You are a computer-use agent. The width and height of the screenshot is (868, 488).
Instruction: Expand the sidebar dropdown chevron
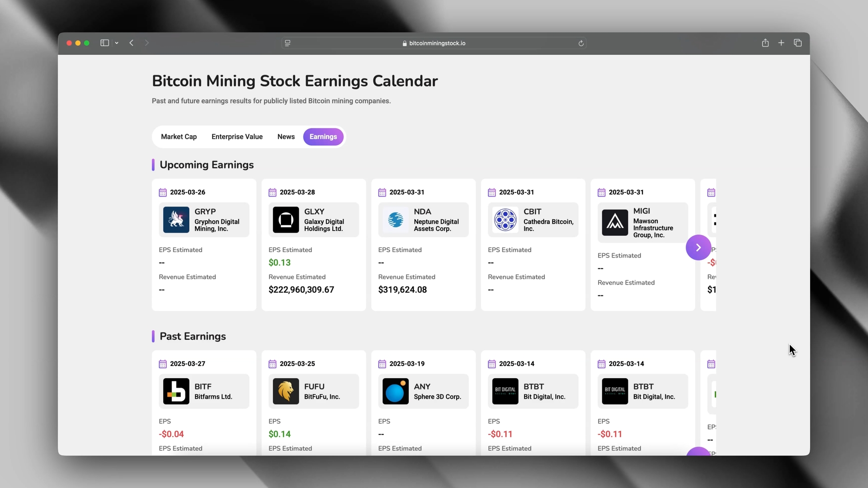click(117, 43)
